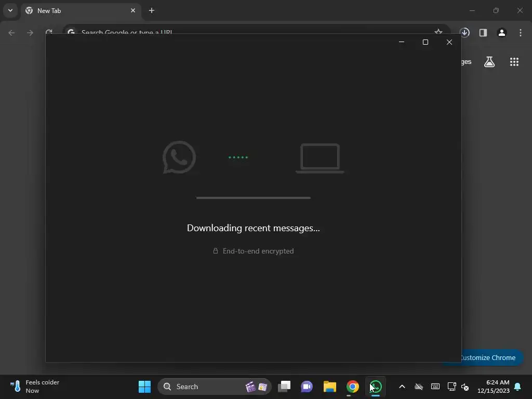Image resolution: width=532 pixels, height=399 pixels.
Task: Open the OneDrive cloud tray icon
Action: tap(419, 387)
